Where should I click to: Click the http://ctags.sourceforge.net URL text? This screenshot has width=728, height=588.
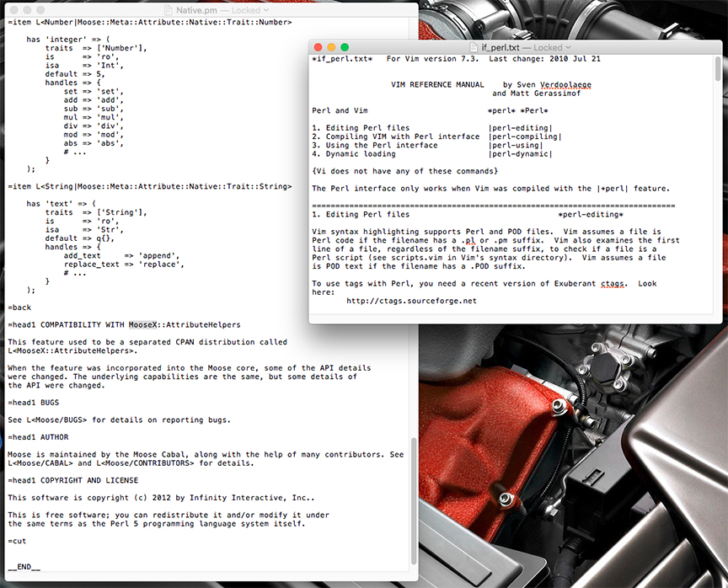click(x=411, y=301)
